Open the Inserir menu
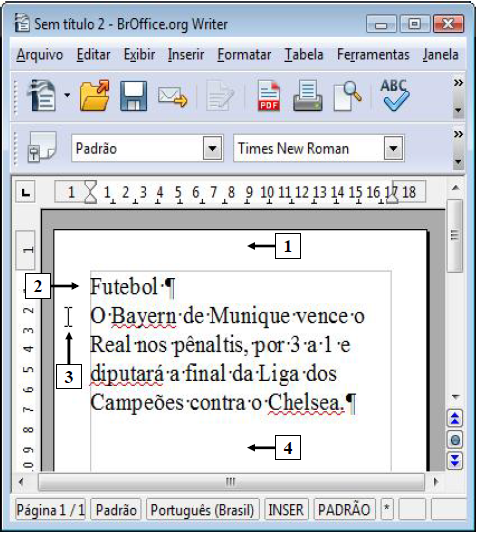Screen dimensions: 477x533 click(186, 54)
